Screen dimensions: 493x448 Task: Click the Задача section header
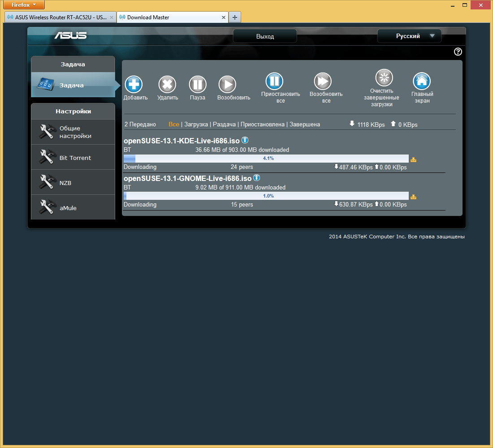73,64
